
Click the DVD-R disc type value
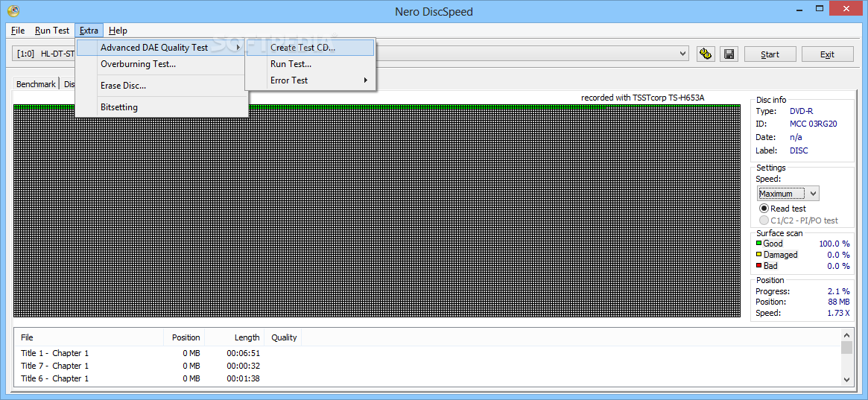pyautogui.click(x=801, y=111)
